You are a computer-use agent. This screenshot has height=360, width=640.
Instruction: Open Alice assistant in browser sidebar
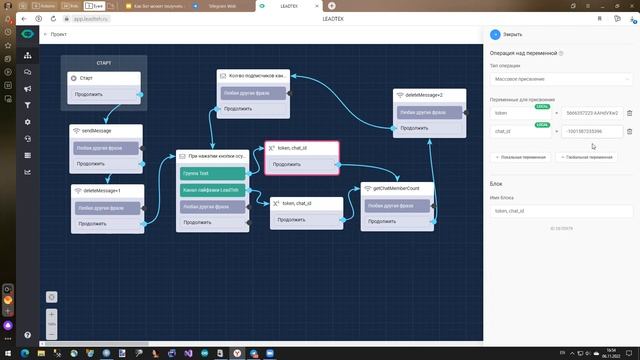click(x=8, y=325)
